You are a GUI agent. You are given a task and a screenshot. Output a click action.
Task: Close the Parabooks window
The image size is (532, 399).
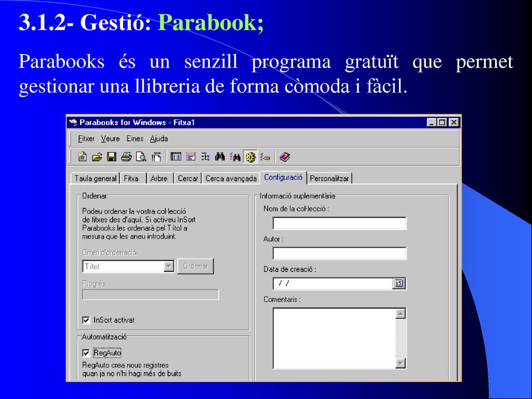pyautogui.click(x=454, y=123)
